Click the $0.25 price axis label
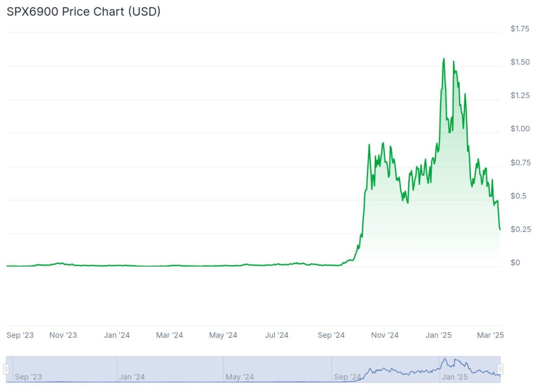 pyautogui.click(x=520, y=229)
